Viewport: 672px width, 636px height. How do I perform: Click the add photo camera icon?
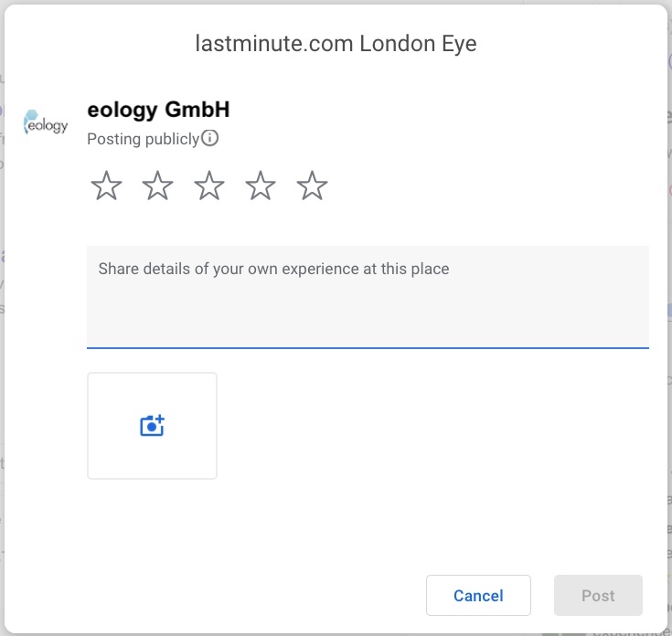pyautogui.click(x=152, y=426)
